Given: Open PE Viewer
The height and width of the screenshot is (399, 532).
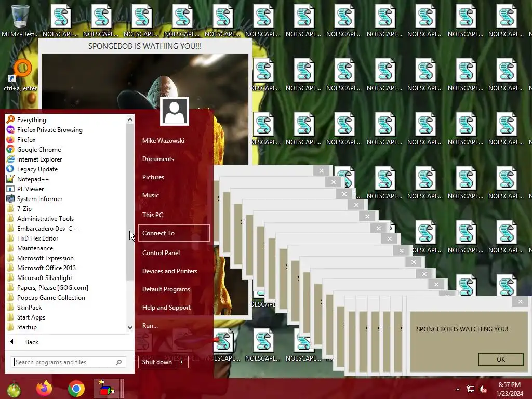Looking at the screenshot, I should point(66,189).
